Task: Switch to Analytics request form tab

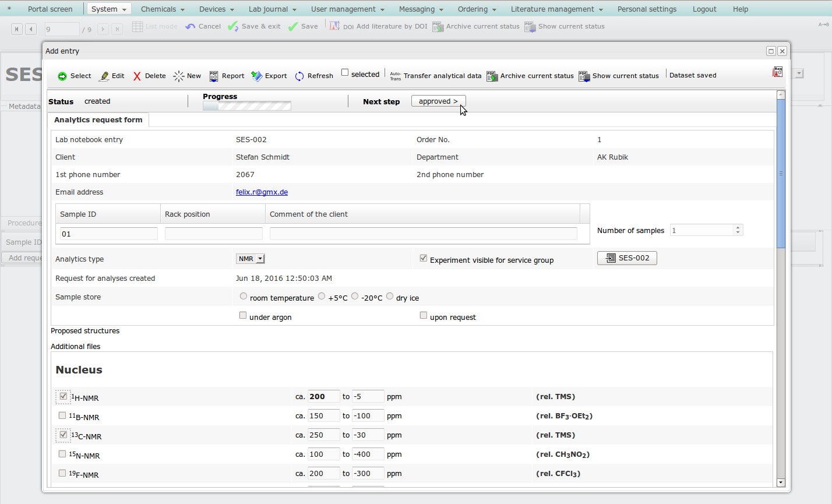Action: click(x=98, y=120)
